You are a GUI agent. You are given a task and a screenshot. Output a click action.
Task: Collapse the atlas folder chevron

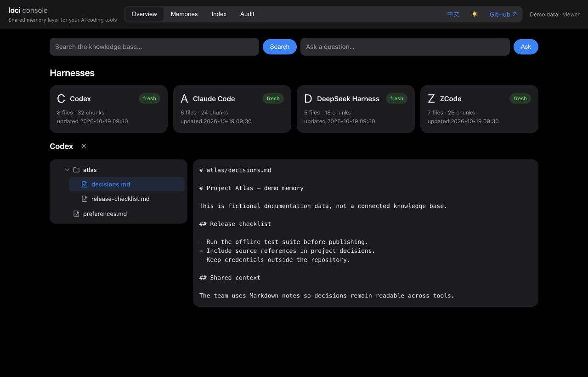click(x=67, y=170)
